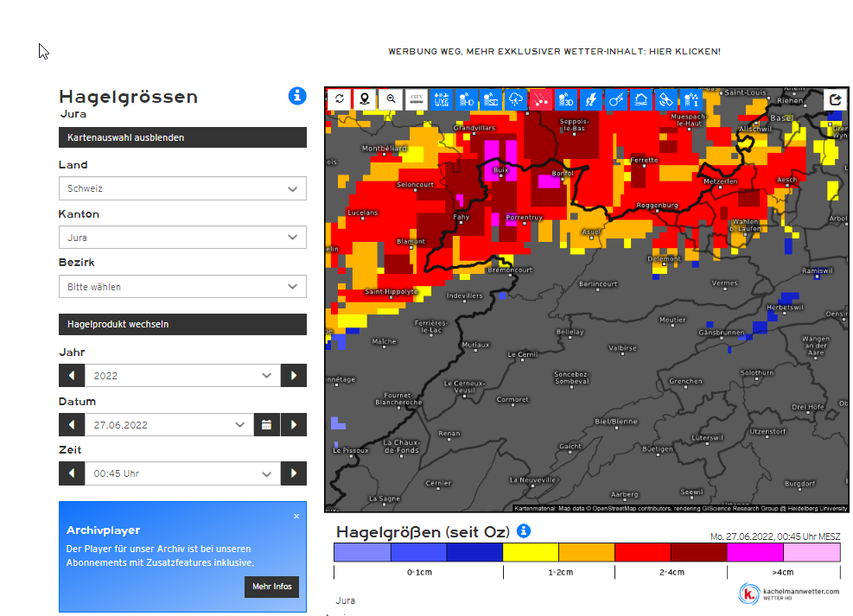Image resolution: width=853 pixels, height=616 pixels.
Task: Open the Kanton dropdown showing Jura
Action: [182, 238]
